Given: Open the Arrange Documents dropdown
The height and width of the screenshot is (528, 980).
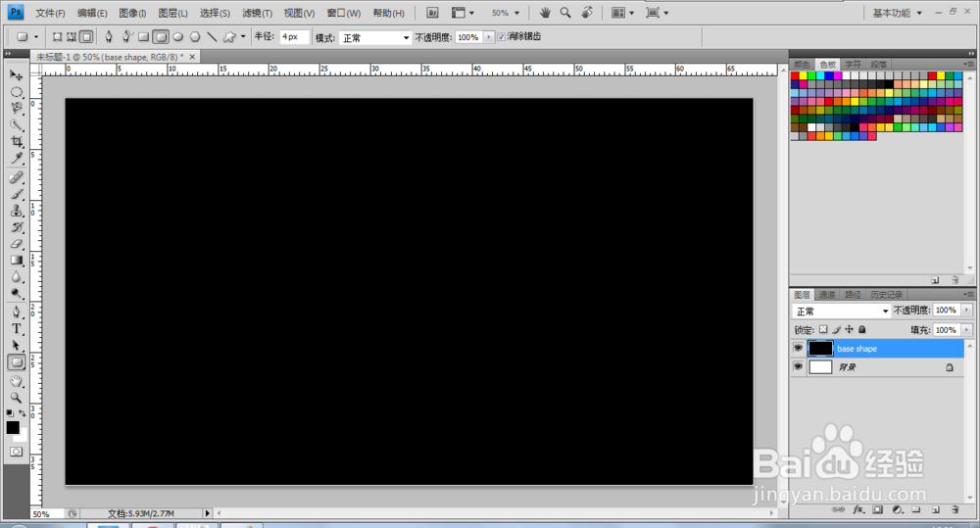Looking at the screenshot, I should (x=622, y=13).
